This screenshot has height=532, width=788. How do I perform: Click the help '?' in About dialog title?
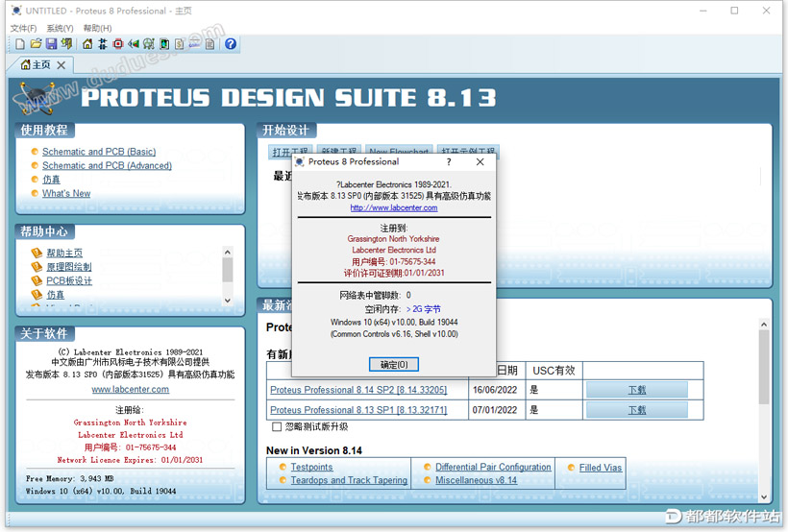click(449, 161)
